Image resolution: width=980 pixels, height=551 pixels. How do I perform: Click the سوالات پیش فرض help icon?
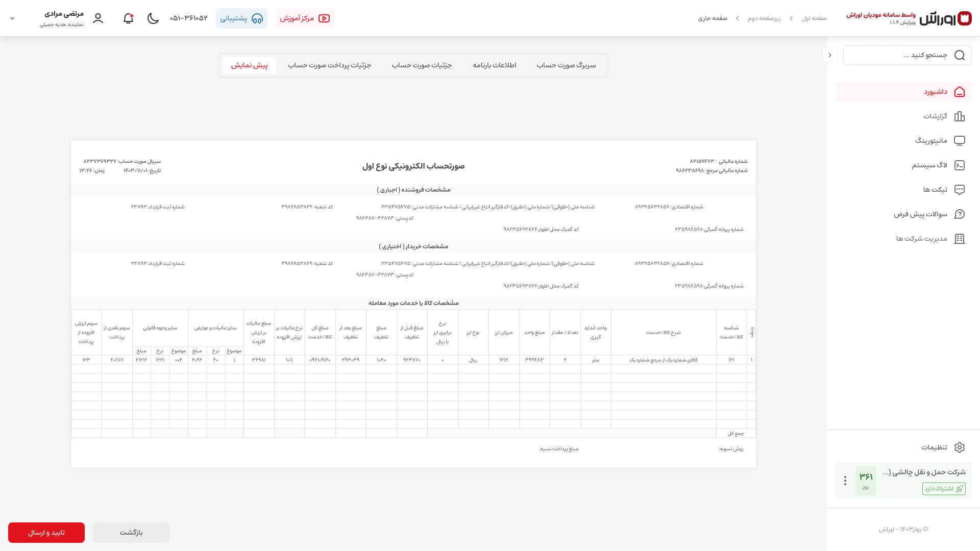[960, 214]
